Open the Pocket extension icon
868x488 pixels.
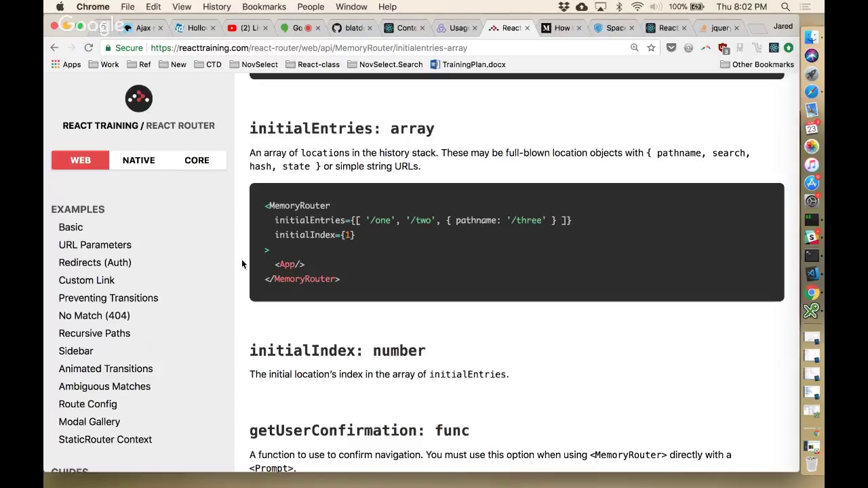coord(671,48)
